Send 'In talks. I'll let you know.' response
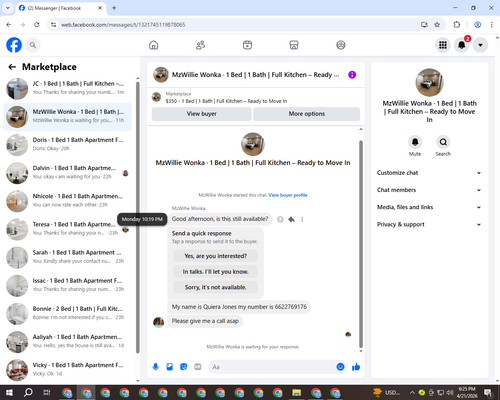Viewport: 500px width, 400px height. click(216, 272)
